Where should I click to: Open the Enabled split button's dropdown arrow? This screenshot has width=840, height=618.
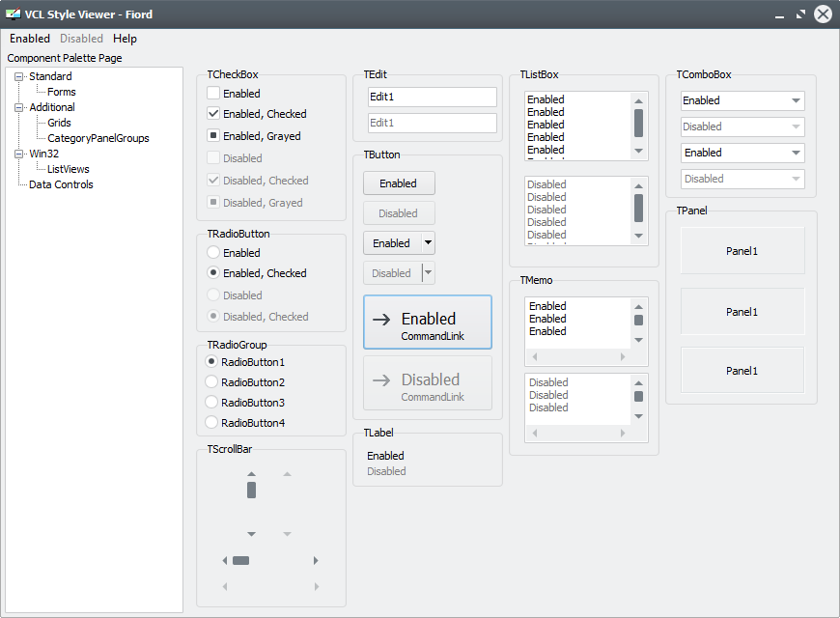point(428,242)
